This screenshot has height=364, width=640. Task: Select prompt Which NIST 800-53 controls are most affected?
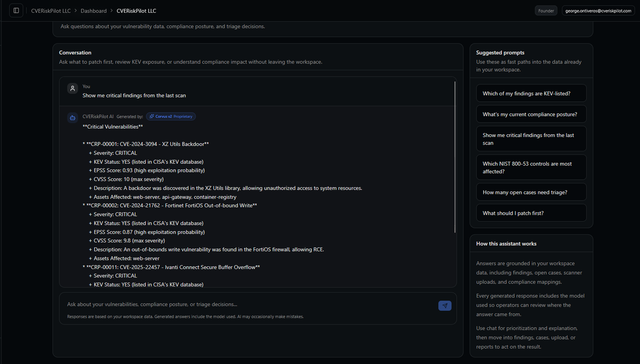(531, 167)
